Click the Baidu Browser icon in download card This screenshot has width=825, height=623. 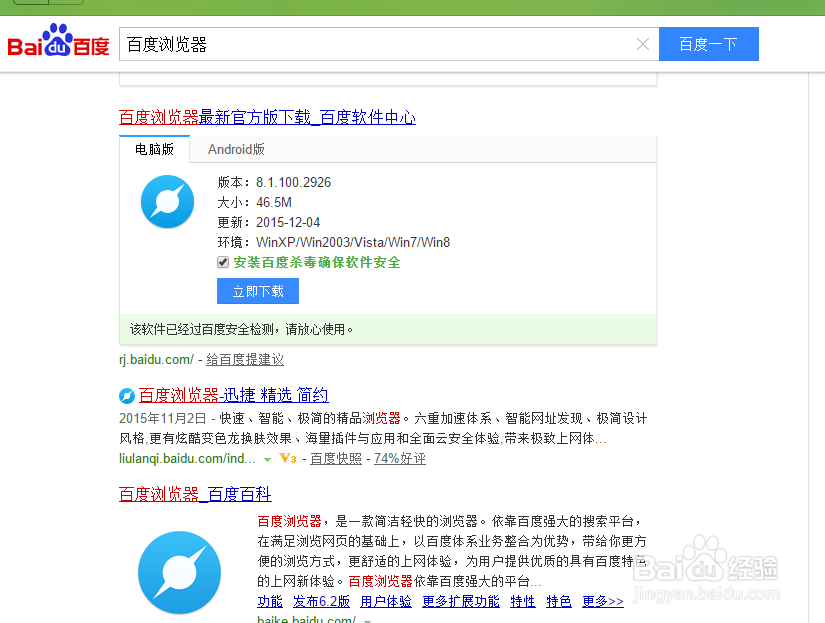tap(167, 202)
